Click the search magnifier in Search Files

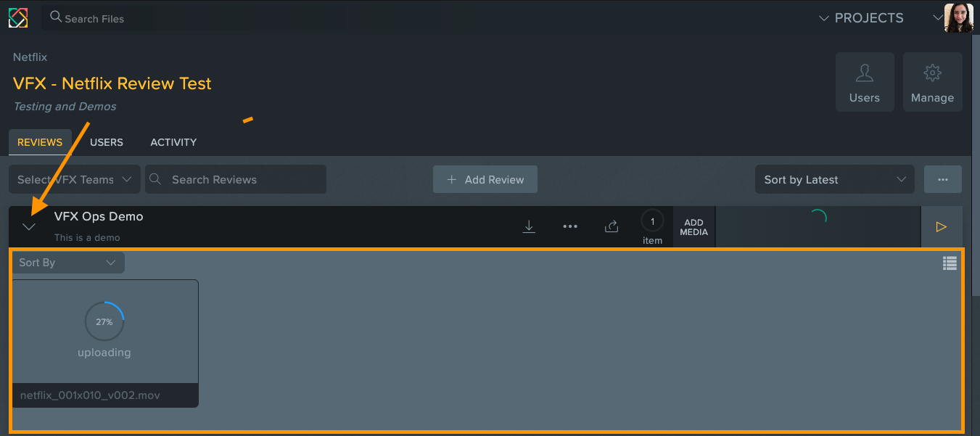click(56, 17)
